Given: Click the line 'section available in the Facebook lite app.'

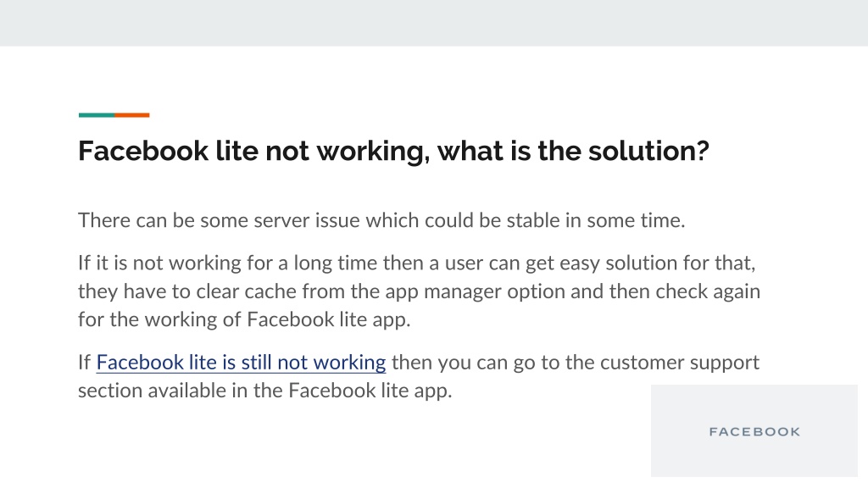Looking at the screenshot, I should coord(265,391).
